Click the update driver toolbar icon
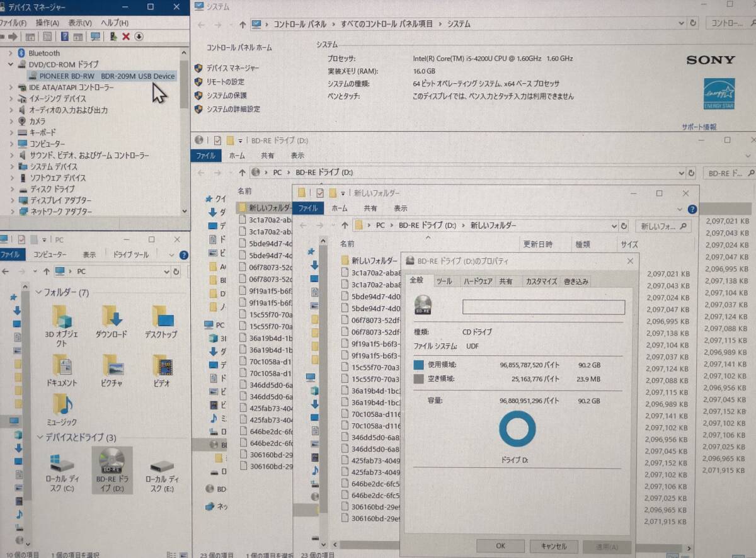This screenshot has height=558, width=756. [113, 37]
